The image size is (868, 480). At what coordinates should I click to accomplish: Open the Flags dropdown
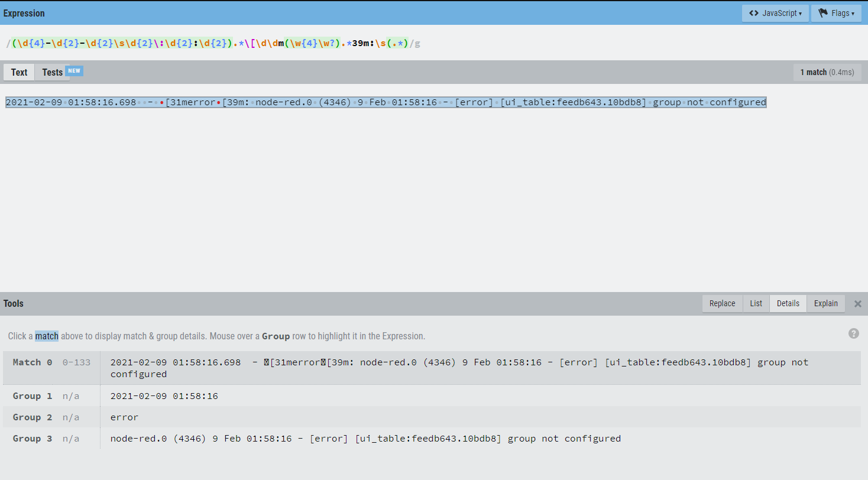point(836,13)
